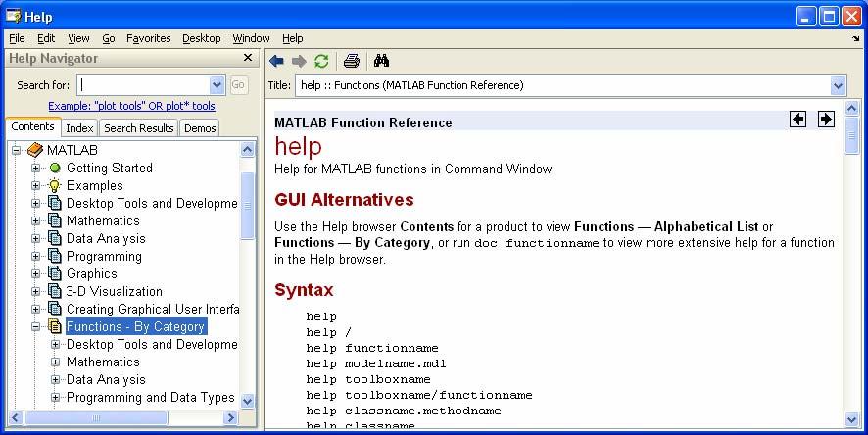Collapse the MATLAB root node
Image resolution: width=868 pixels, height=435 pixels.
tap(16, 150)
